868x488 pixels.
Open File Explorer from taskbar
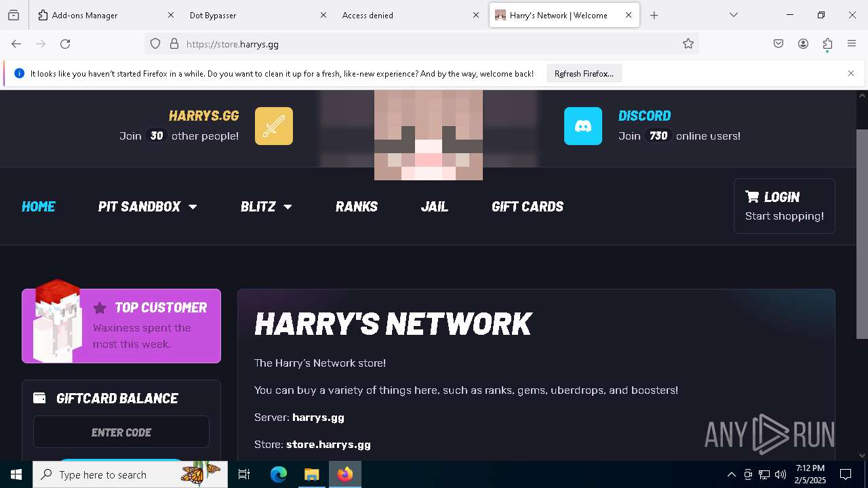tap(311, 474)
